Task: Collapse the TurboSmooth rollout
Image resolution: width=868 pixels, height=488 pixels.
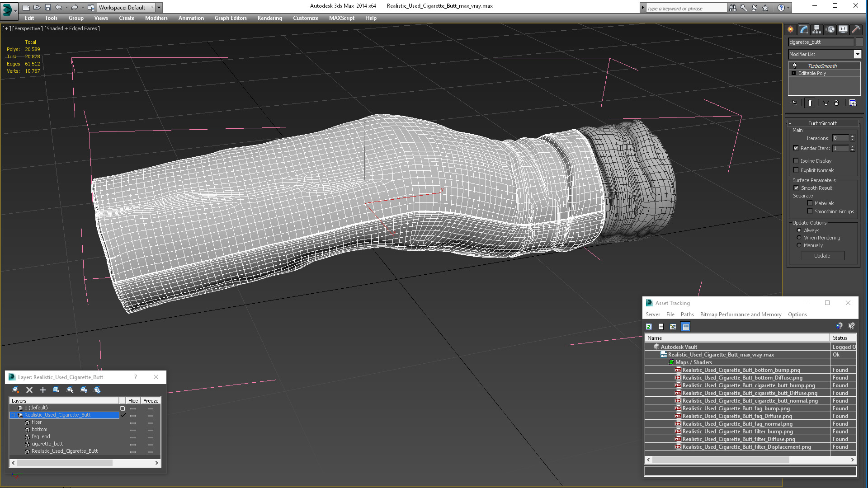Action: [822, 123]
